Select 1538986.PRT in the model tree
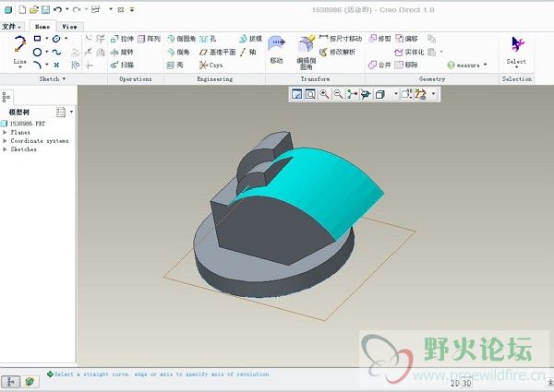The image size is (554, 392). point(24,124)
